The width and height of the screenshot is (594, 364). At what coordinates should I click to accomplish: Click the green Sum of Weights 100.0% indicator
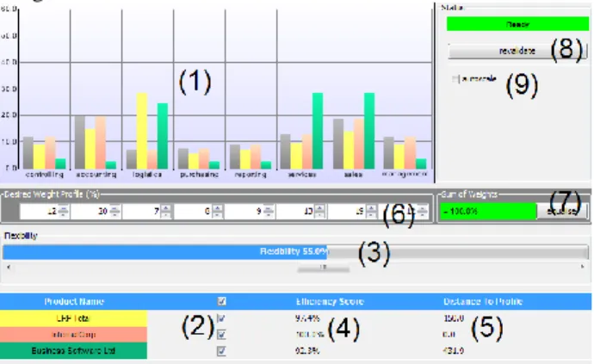(x=488, y=212)
